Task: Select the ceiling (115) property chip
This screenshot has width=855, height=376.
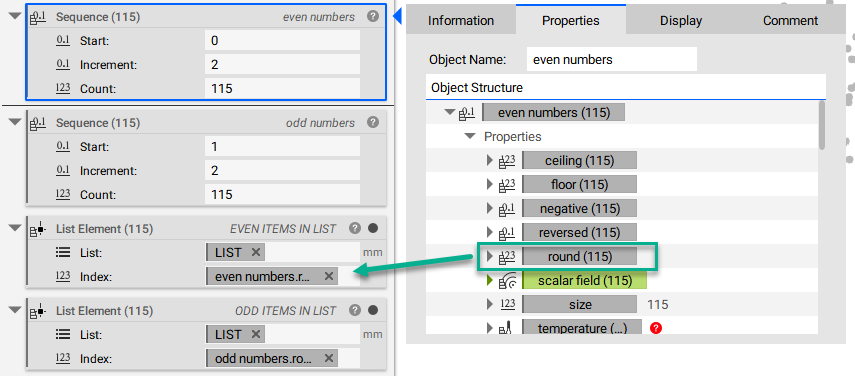Action: tap(579, 161)
